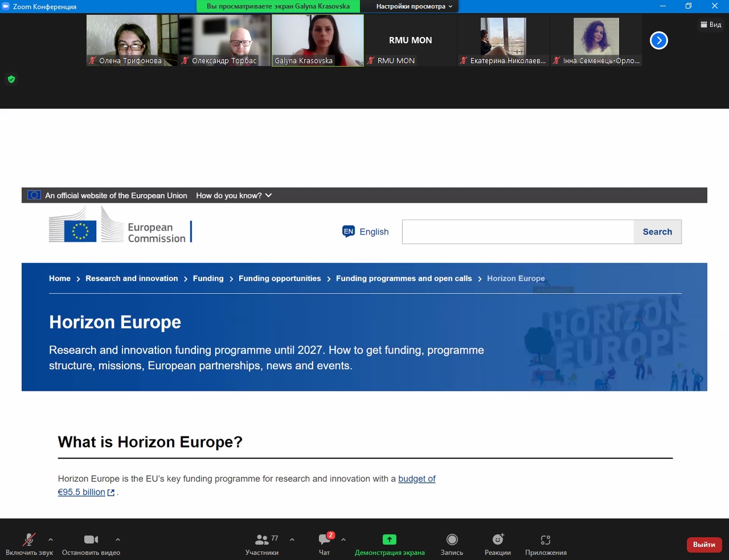
Task: Open the Reactions emoji icon
Action: 498,540
